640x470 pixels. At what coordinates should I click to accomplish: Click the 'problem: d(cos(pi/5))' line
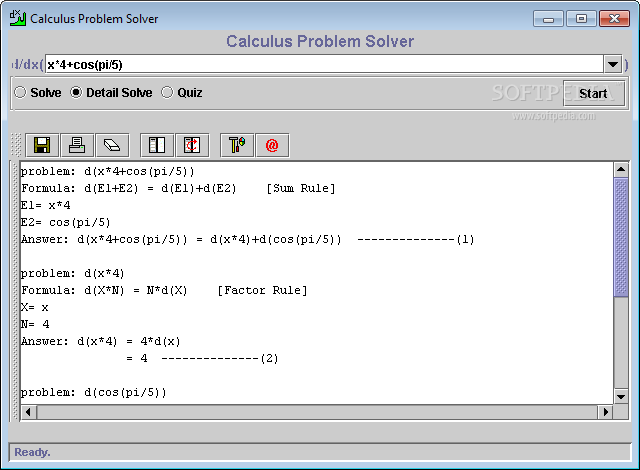(94, 392)
